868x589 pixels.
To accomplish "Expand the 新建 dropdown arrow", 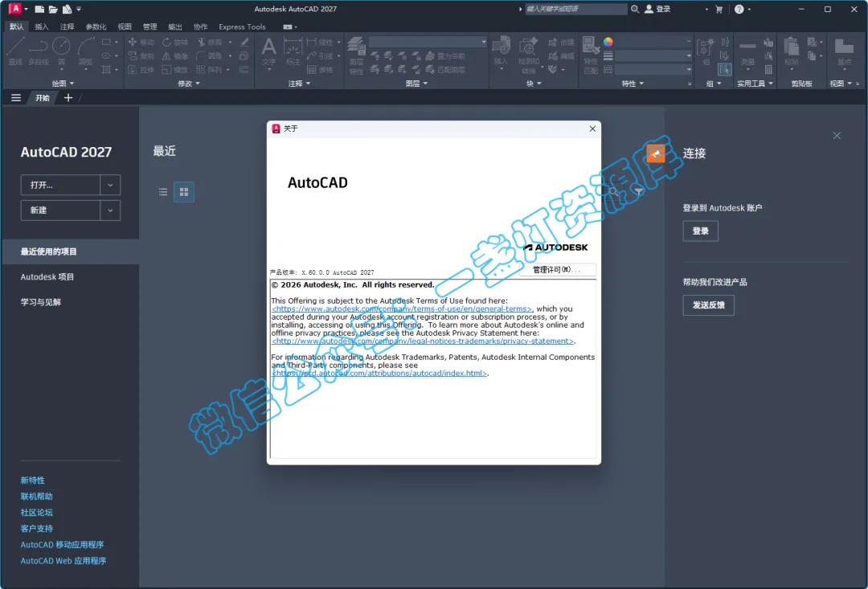I will point(110,211).
